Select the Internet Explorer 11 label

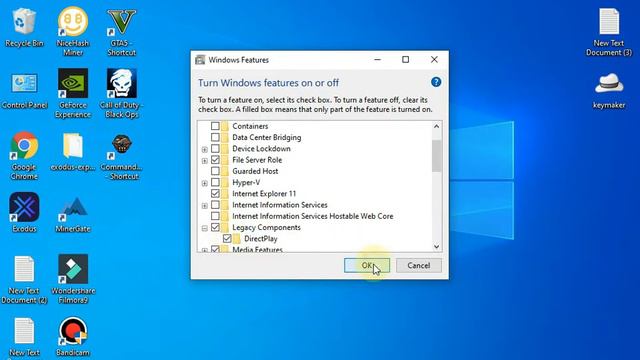point(264,193)
